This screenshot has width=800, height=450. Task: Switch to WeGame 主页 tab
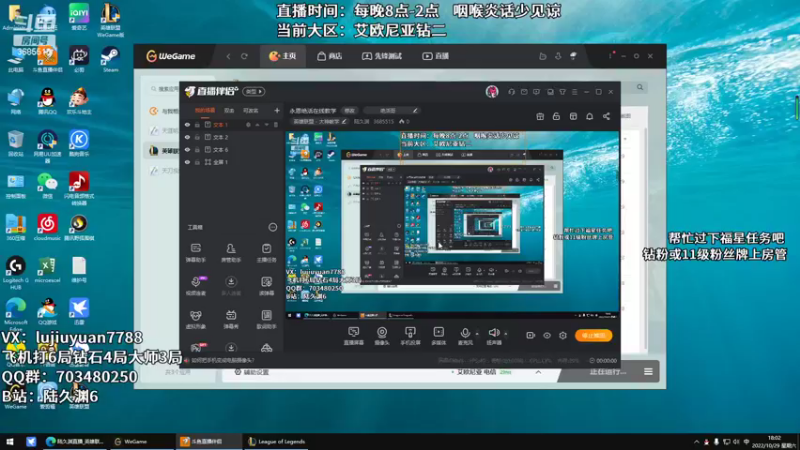[283, 56]
